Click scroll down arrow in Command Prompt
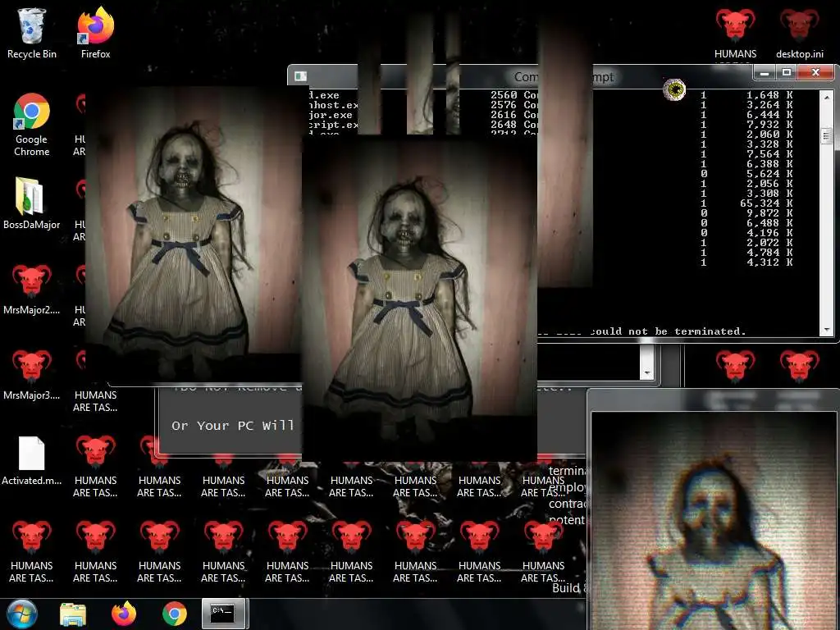The image size is (840, 630). click(x=827, y=330)
